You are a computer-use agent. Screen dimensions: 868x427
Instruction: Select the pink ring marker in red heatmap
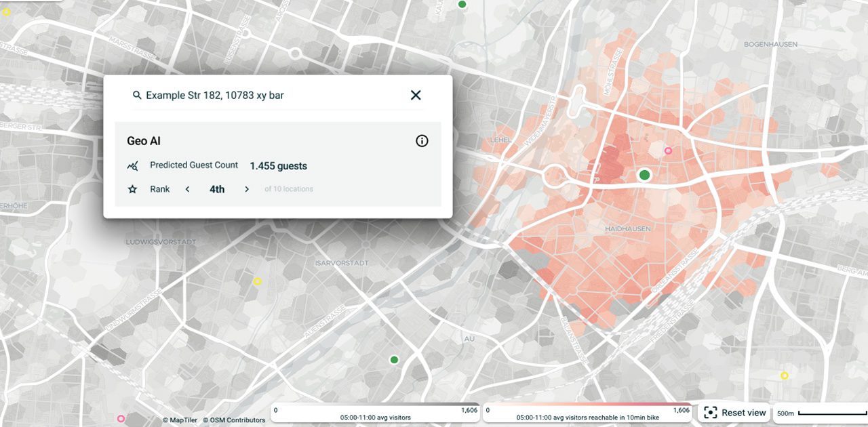(x=668, y=150)
